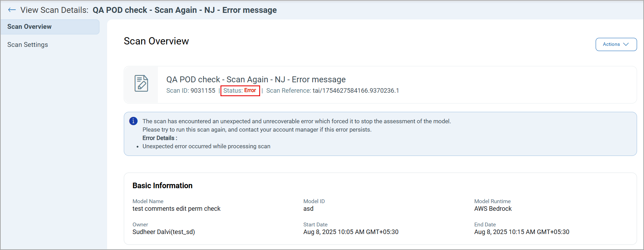Image resolution: width=644 pixels, height=250 pixels.
Task: Click the End Date value
Action: 522,232
